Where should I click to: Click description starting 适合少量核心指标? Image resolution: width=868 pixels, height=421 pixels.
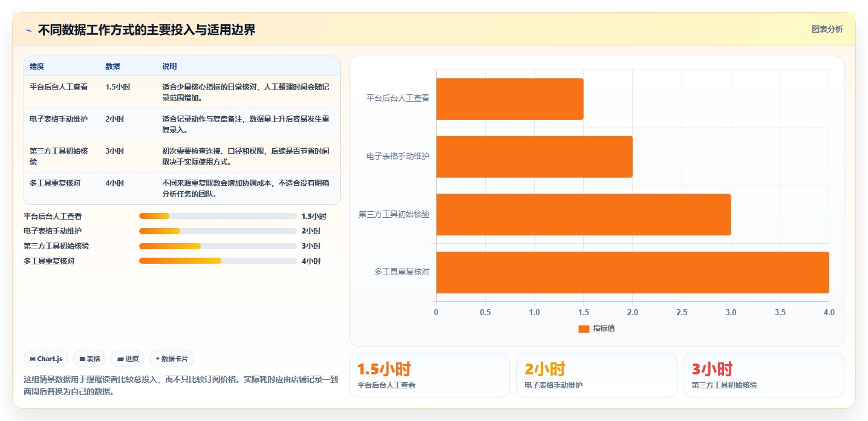coord(246,93)
